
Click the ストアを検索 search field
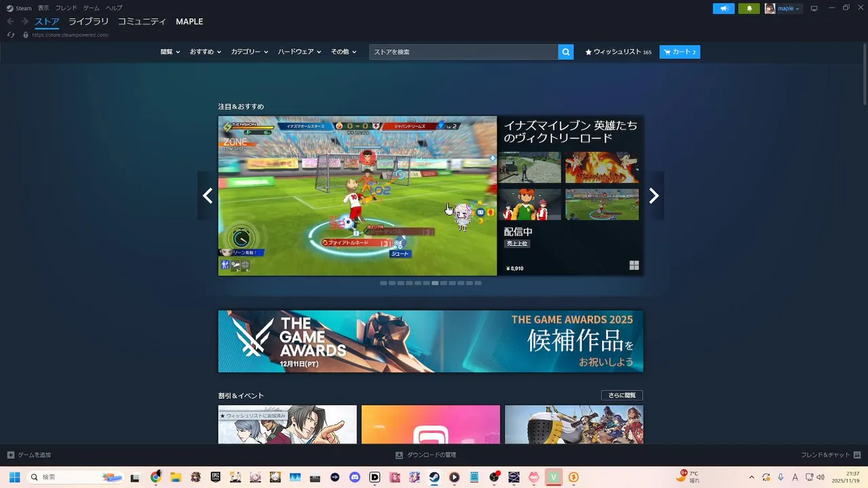464,52
